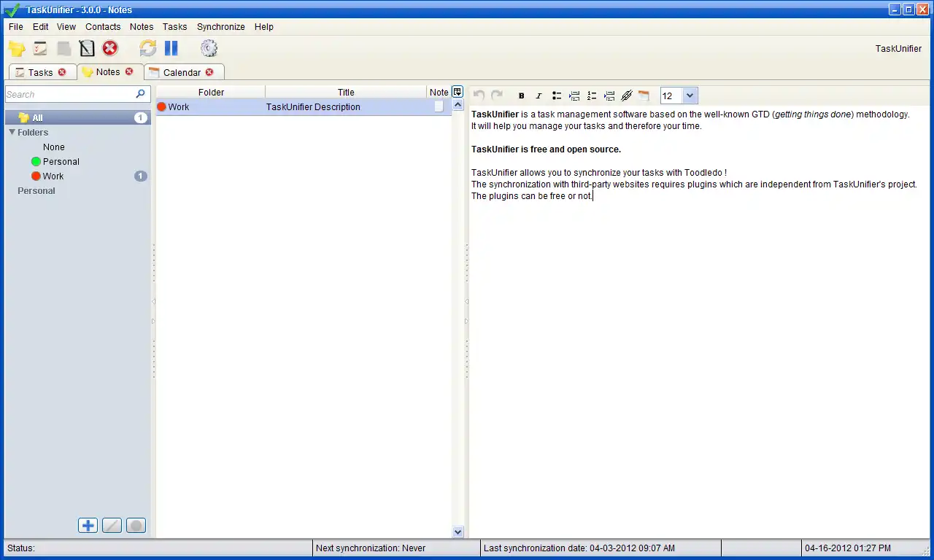Click the search magnifier icon
This screenshot has height=560, width=934.
point(141,94)
